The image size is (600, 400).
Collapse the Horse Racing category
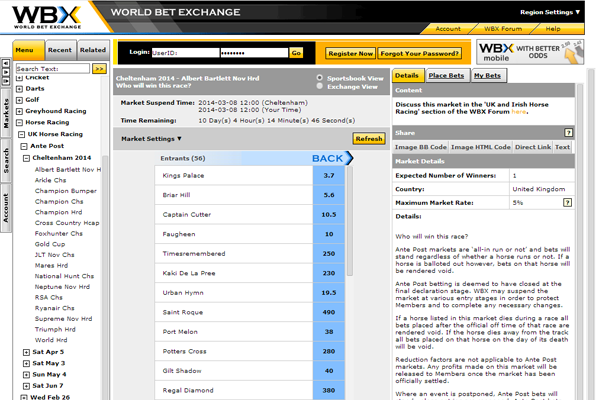[x=19, y=122]
